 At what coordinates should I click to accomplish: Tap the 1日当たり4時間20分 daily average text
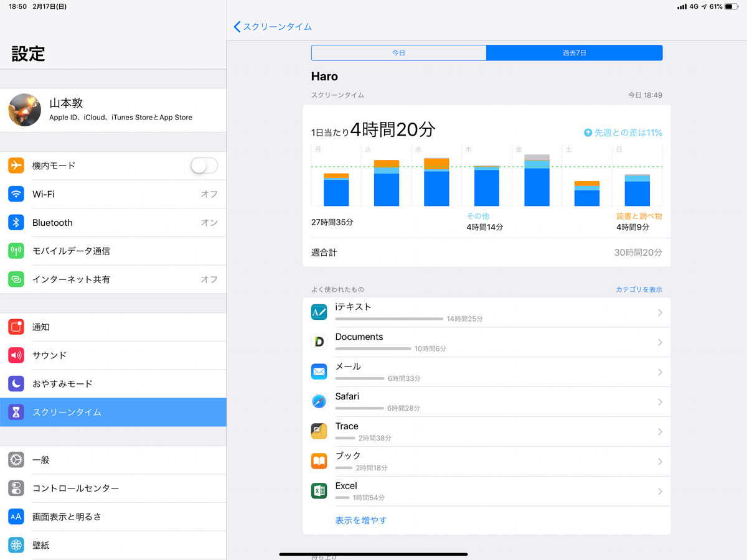[x=374, y=130]
